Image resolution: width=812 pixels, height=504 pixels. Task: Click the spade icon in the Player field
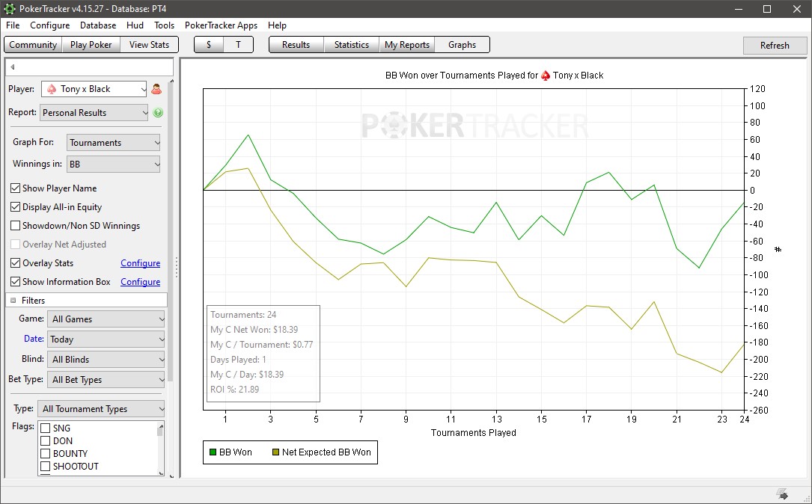coord(52,89)
